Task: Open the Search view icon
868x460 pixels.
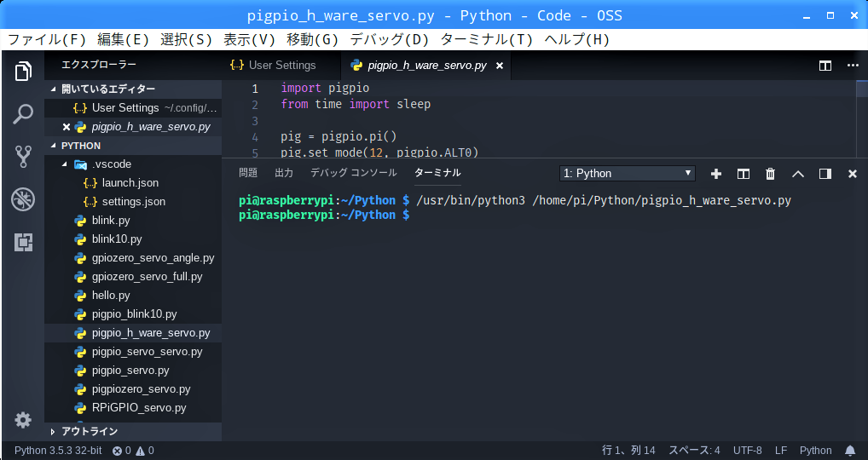Action: [23, 114]
